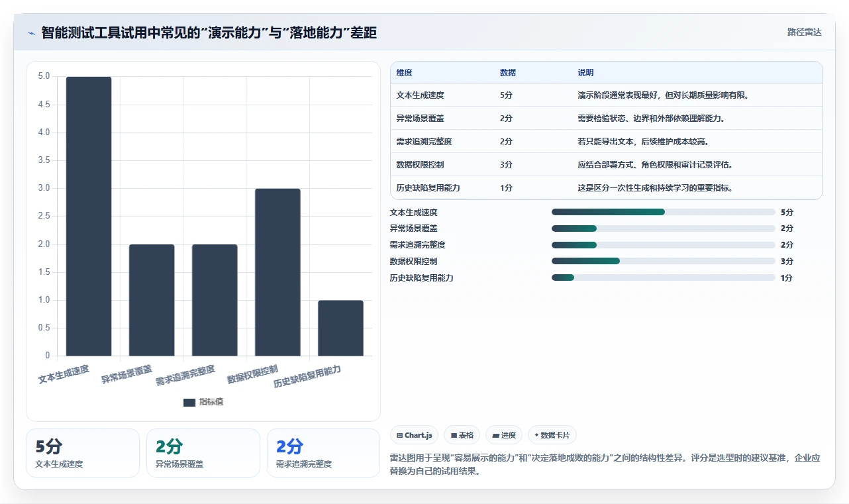Screen dimensions: 849x504
Task: Open the 5分 文本生成速度 data card
Action: point(83,453)
